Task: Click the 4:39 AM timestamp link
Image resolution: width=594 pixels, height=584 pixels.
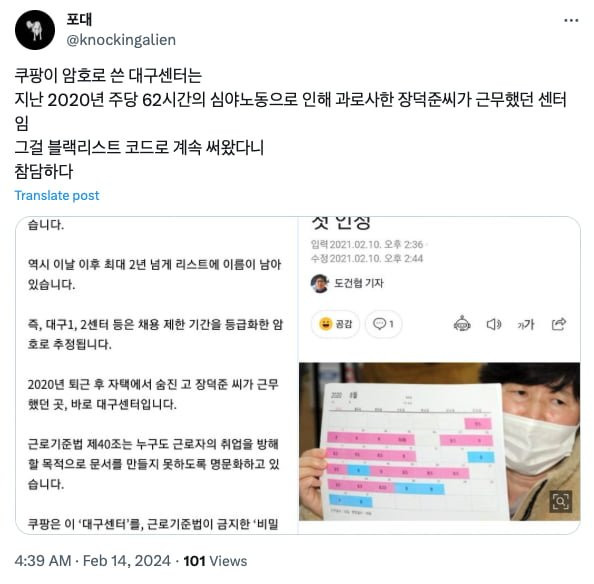Action: pos(43,561)
